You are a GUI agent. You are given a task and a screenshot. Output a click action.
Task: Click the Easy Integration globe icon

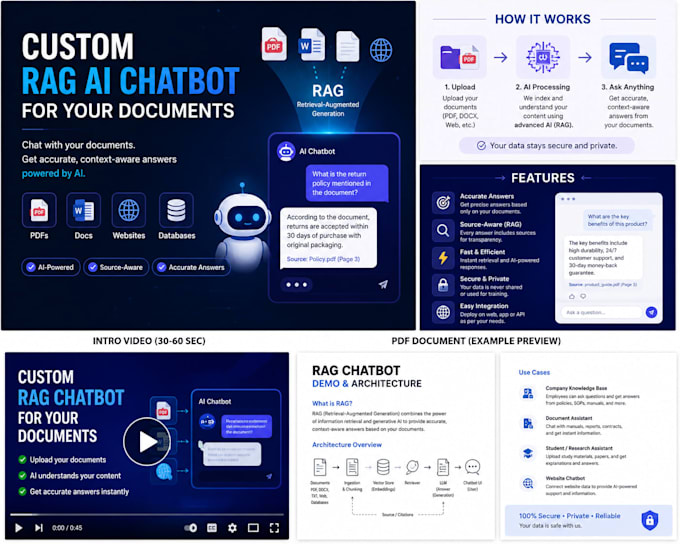tap(443, 312)
